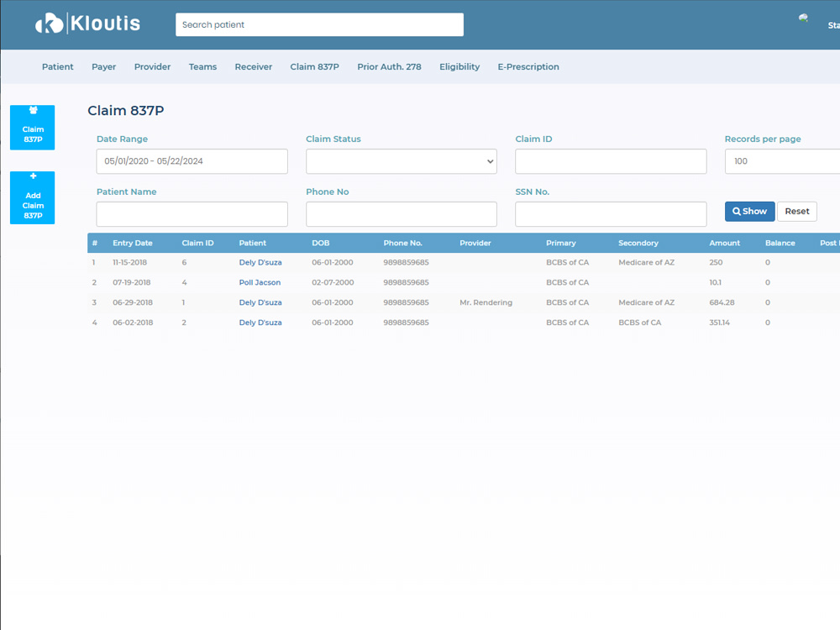This screenshot has width=840, height=630.
Task: Expand the Claim Status dropdown
Action: (402, 161)
